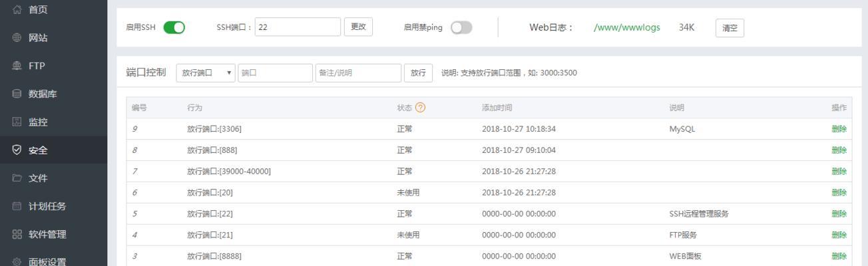
Task: Click the 放行 button
Action: [418, 73]
